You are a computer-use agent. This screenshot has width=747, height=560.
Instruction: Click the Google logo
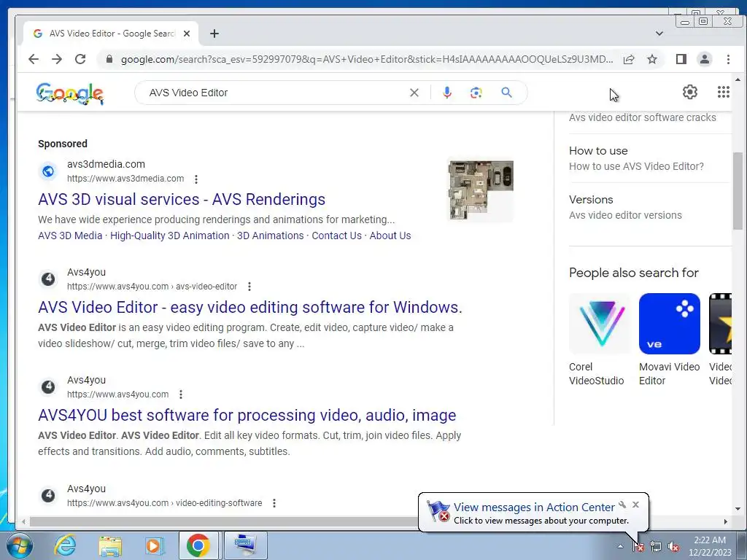[x=70, y=93]
